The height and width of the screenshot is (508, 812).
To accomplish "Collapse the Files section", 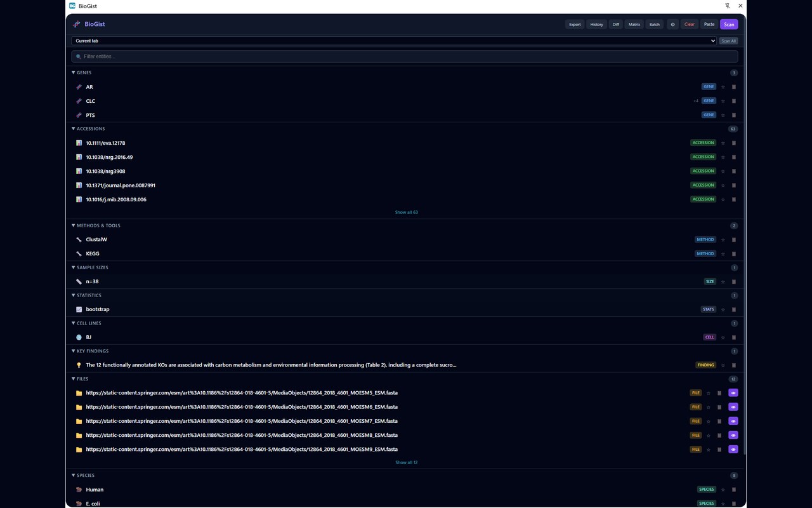I will pyautogui.click(x=80, y=379).
